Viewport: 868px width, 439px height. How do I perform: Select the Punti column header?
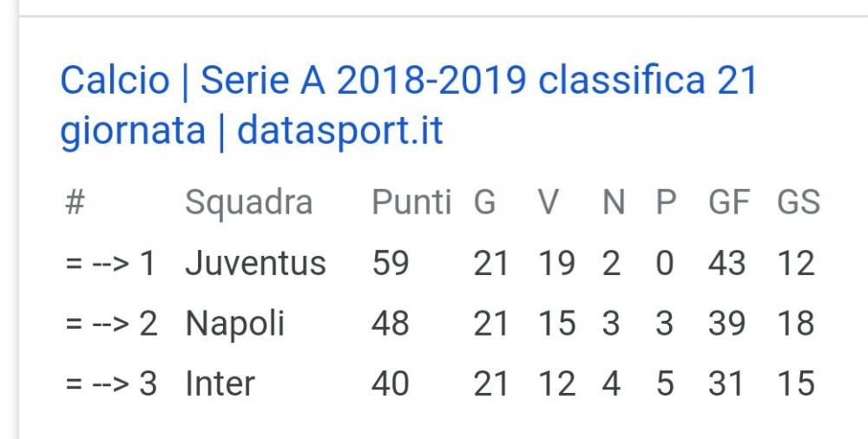coord(411,202)
